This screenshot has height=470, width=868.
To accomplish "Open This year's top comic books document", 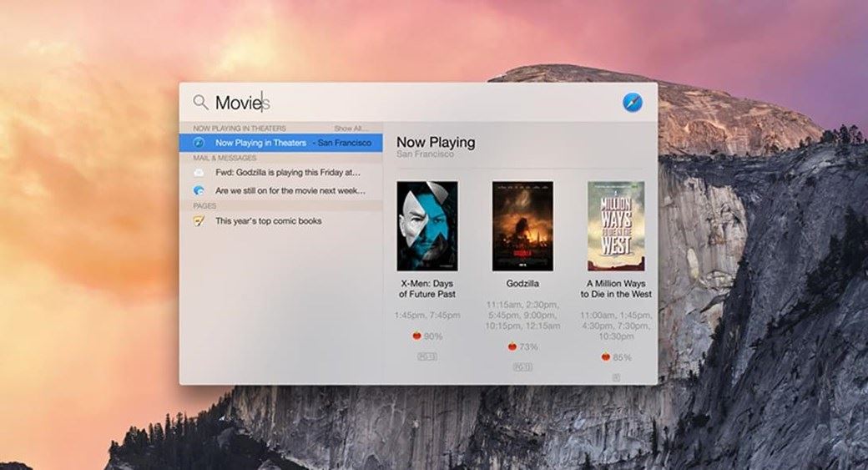I will click(280, 221).
